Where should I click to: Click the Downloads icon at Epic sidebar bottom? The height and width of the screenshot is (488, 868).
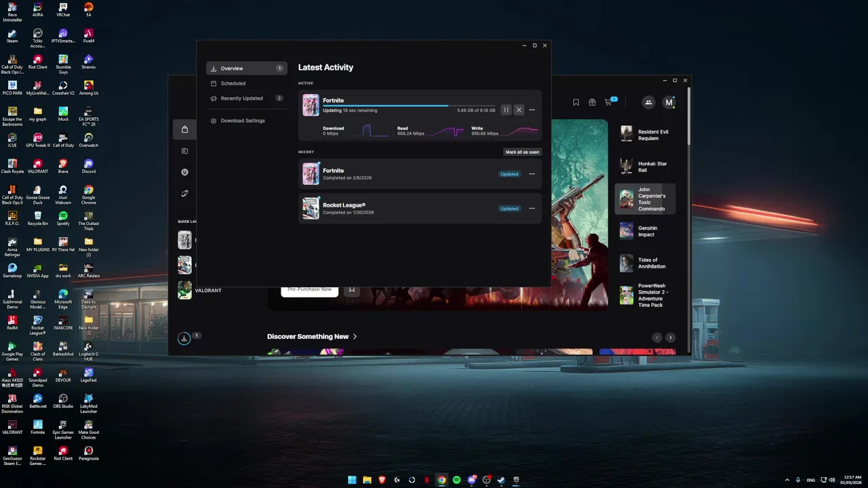click(x=184, y=338)
